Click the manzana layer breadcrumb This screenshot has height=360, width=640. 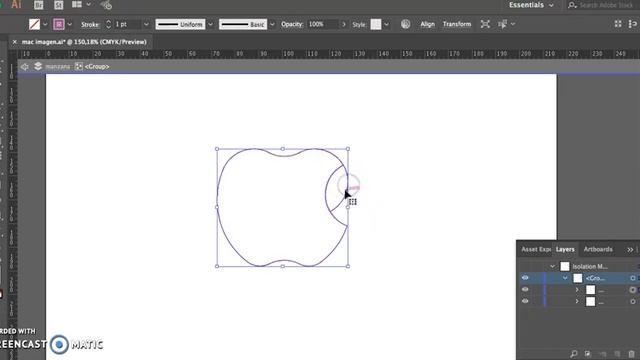click(x=58, y=67)
